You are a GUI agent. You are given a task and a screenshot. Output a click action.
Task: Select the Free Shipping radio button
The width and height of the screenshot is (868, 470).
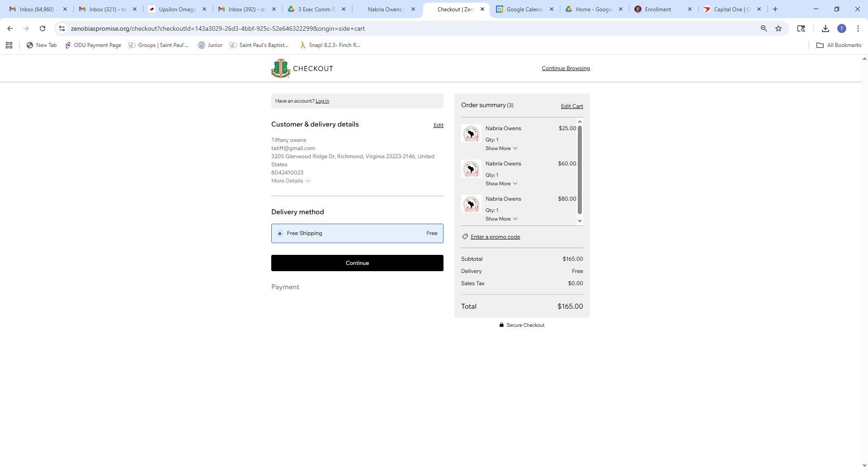(280, 234)
